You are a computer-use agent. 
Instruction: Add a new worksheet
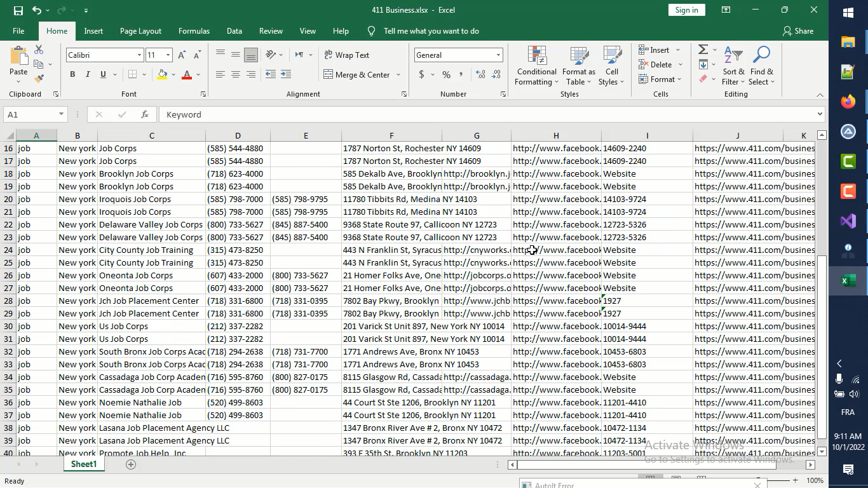click(131, 464)
